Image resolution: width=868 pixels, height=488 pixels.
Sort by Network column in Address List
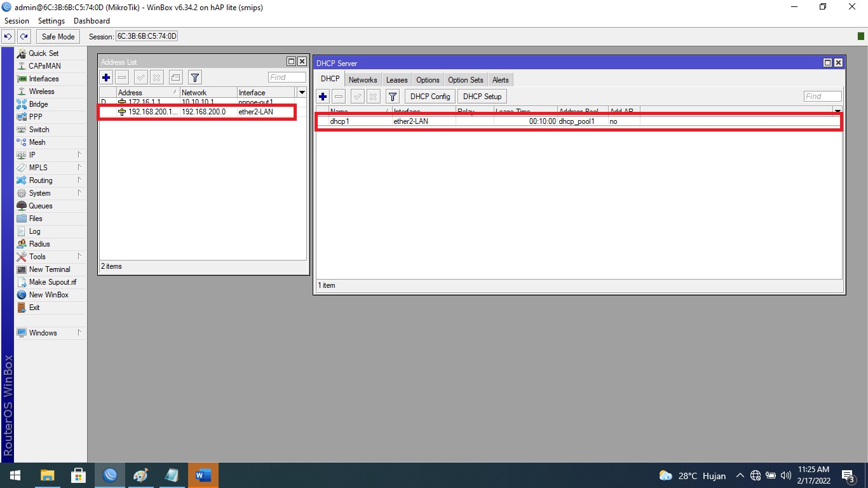208,93
